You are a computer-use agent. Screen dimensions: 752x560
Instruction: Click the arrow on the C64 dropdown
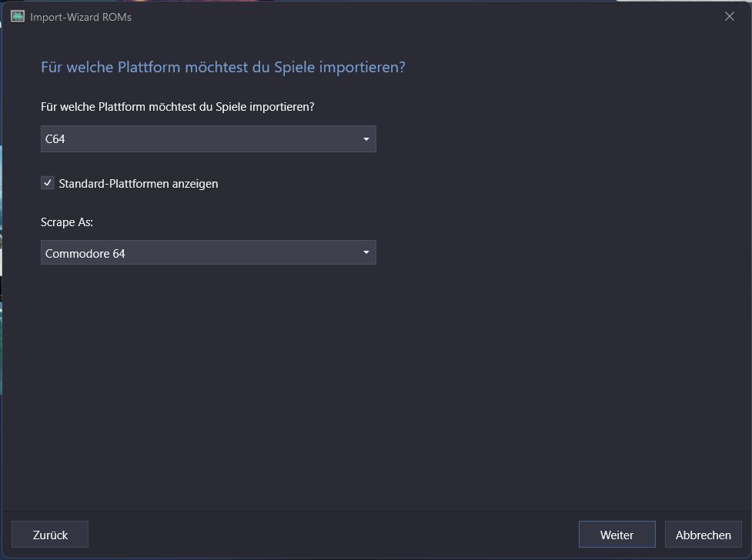[x=366, y=139]
